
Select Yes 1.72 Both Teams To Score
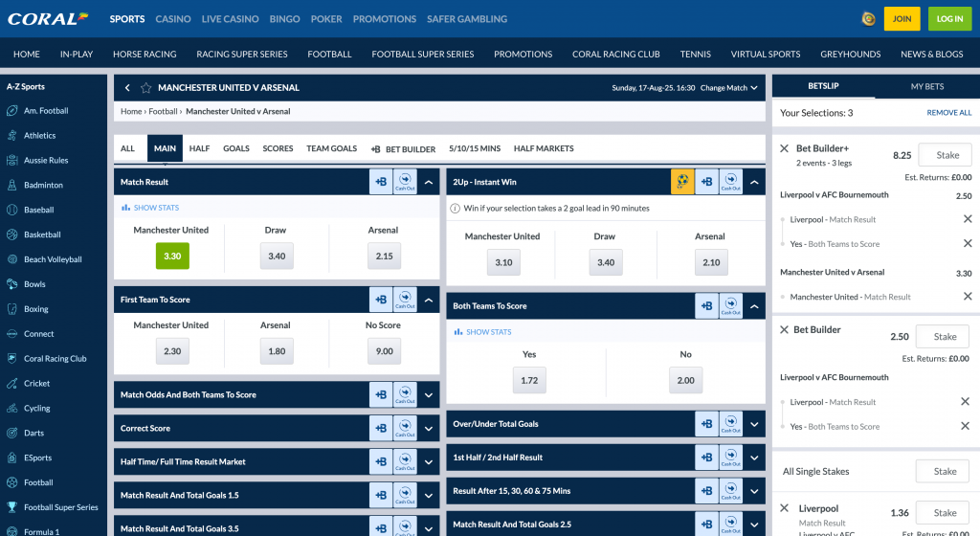pos(529,380)
